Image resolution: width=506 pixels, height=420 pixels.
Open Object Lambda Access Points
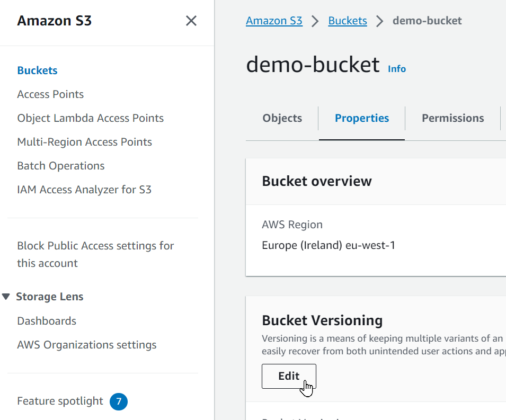pos(91,118)
